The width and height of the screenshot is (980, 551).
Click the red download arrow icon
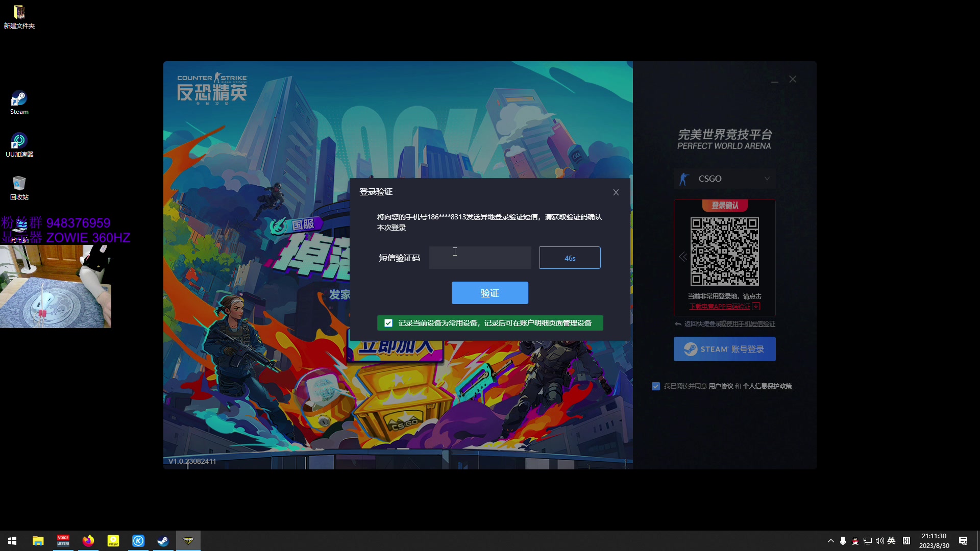point(756,307)
